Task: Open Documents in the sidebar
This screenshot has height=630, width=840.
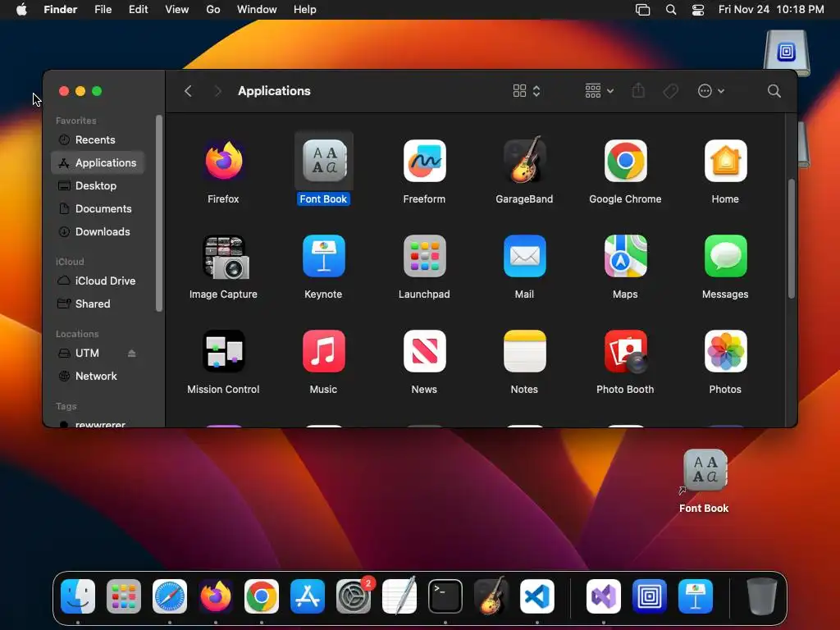Action: pos(98,209)
